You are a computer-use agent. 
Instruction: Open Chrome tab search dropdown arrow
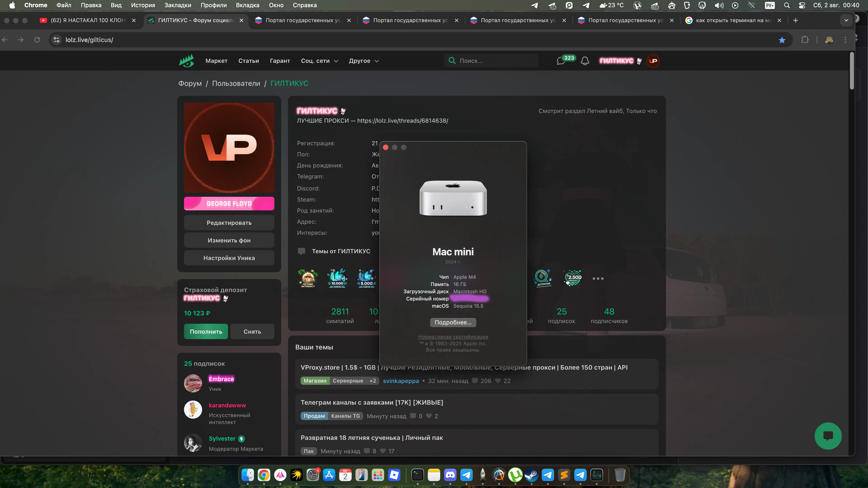846,20
